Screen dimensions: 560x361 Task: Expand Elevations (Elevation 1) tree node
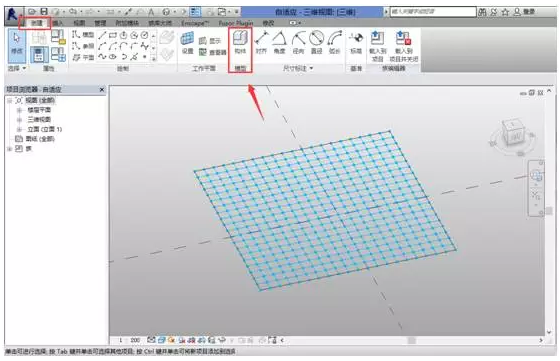[19, 129]
